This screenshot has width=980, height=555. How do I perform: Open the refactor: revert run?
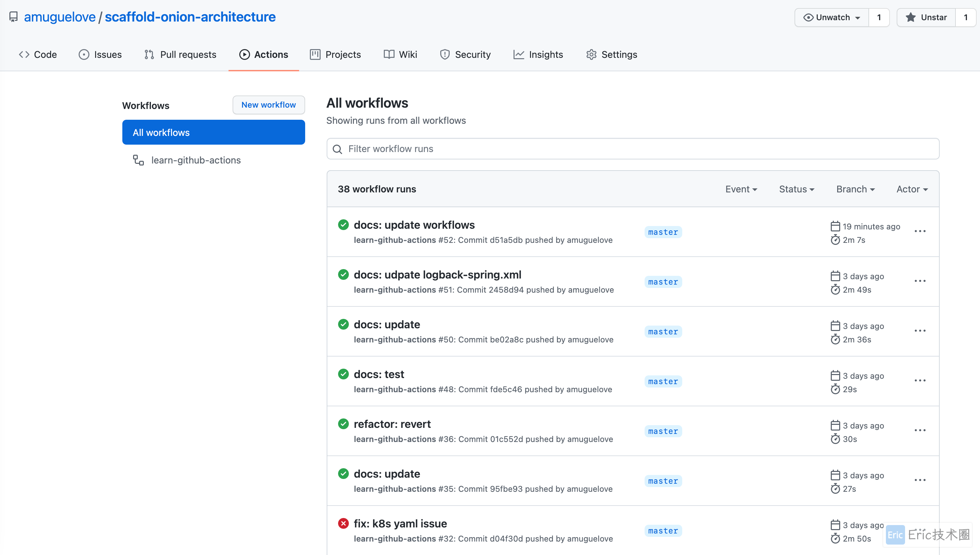click(x=392, y=424)
